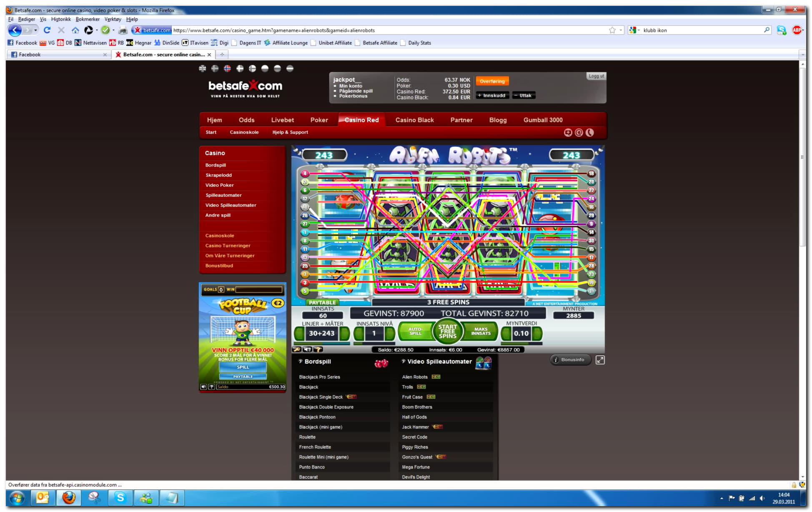
Task: Open the Poker navigation tab
Action: 319,120
